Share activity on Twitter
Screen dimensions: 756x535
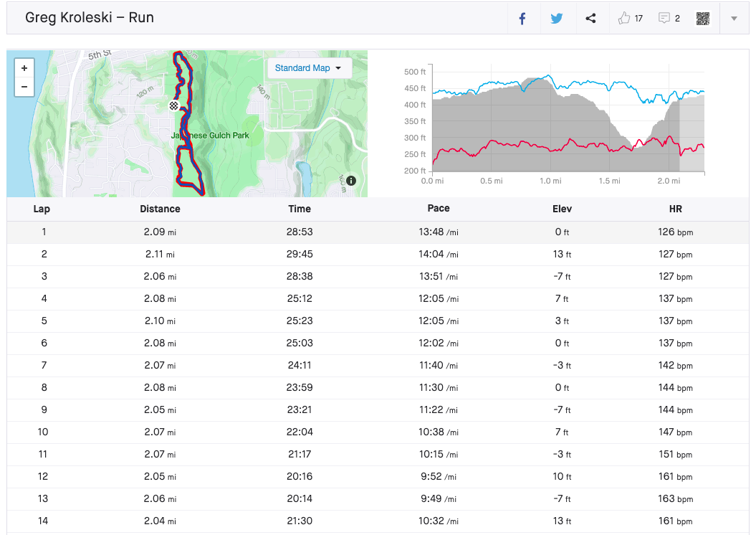click(557, 19)
